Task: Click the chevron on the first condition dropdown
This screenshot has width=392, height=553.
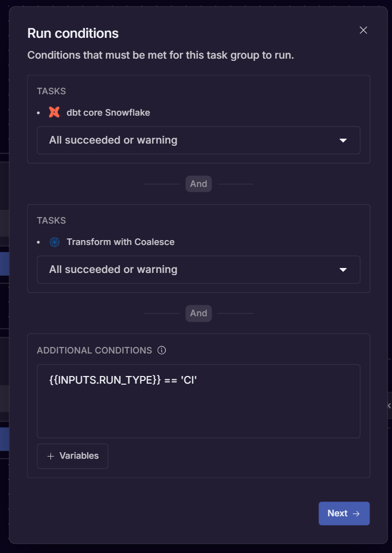Action: point(343,140)
